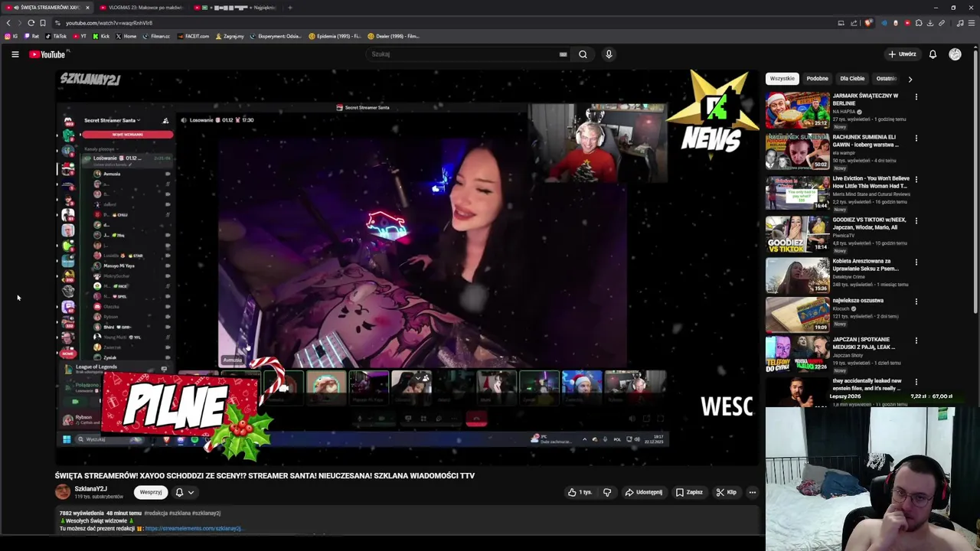Open the Dealer (1996) bookmark

(x=394, y=36)
